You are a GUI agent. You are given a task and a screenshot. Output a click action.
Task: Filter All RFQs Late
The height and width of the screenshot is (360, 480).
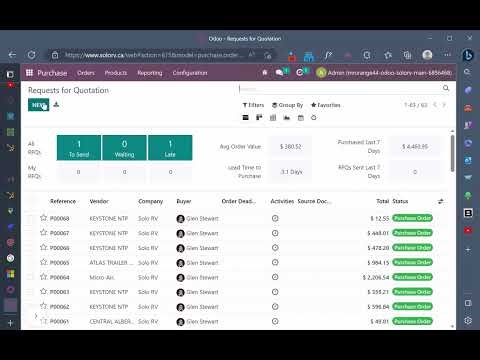(170, 148)
